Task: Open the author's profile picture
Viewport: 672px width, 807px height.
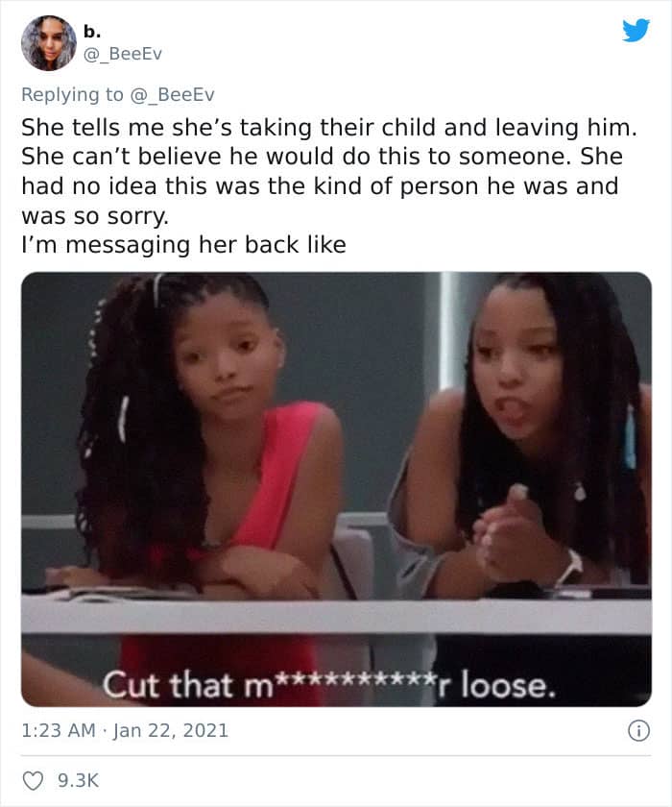Action: 49,43
